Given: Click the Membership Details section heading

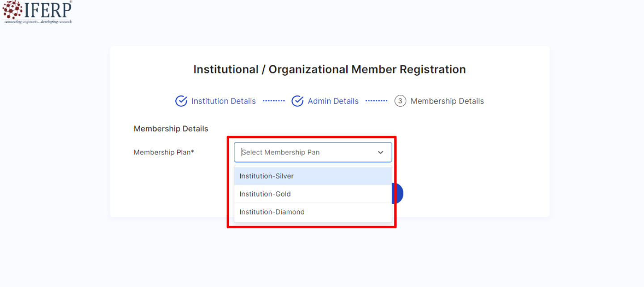Looking at the screenshot, I should (171, 129).
